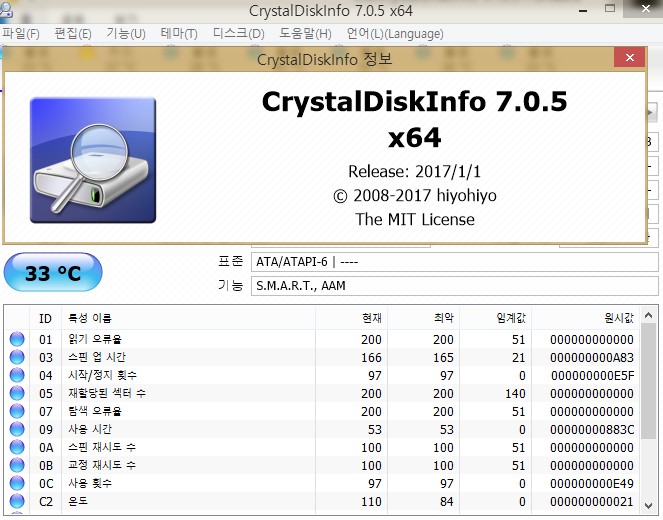Close the CrystalDiskInfo 정보 dialog
Screen dimensions: 663x520
pos(630,57)
